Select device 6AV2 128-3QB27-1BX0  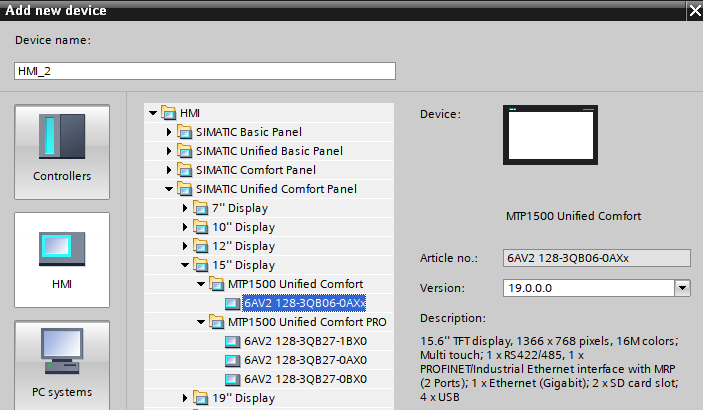pos(305,341)
